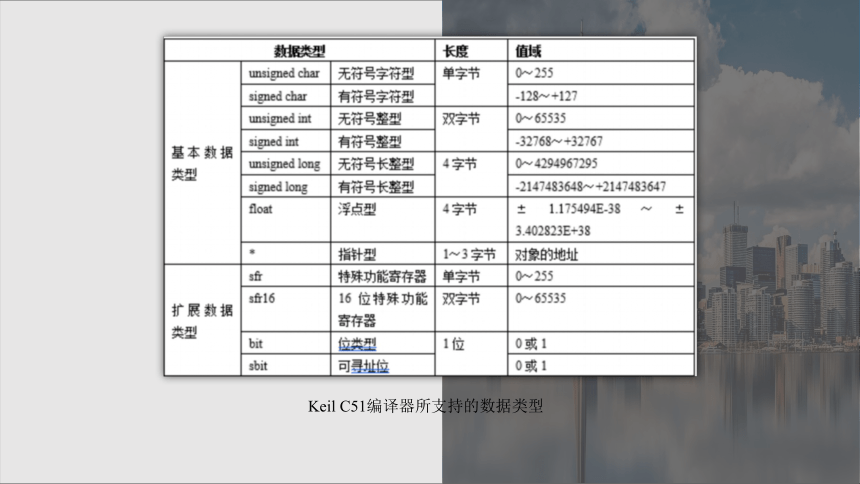Screen dimensions: 860x484
Task: Click the underlined 可寻址位 text
Action: (x=363, y=366)
